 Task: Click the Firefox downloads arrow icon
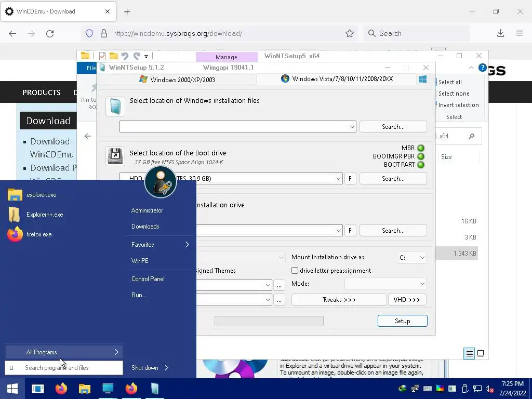(500, 33)
